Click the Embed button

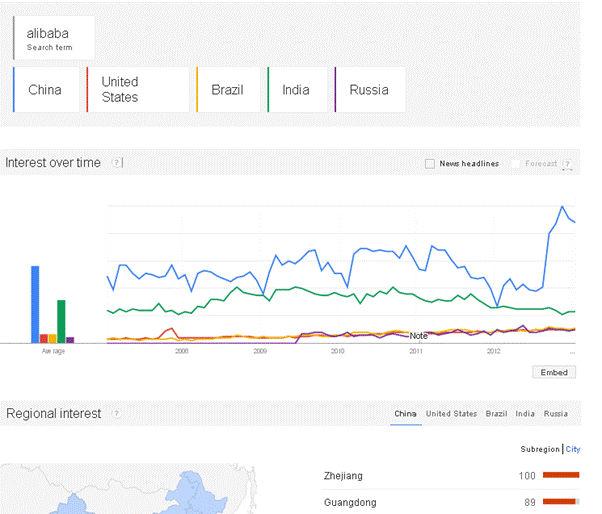click(553, 372)
